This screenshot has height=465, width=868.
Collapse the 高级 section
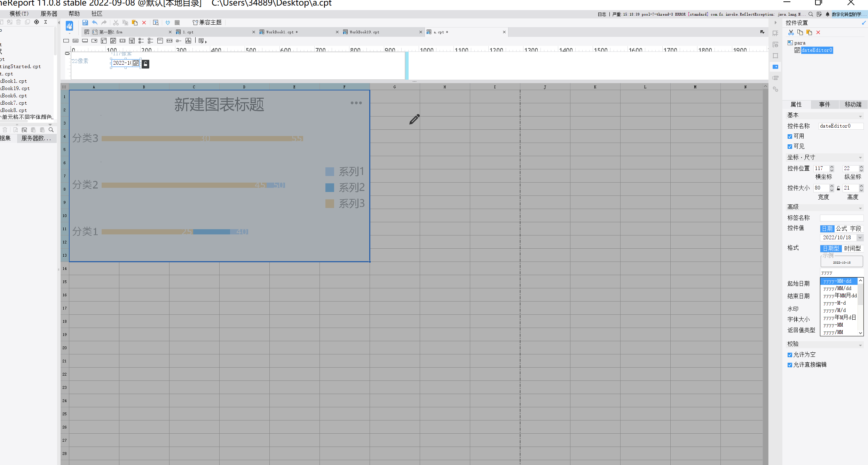click(860, 208)
